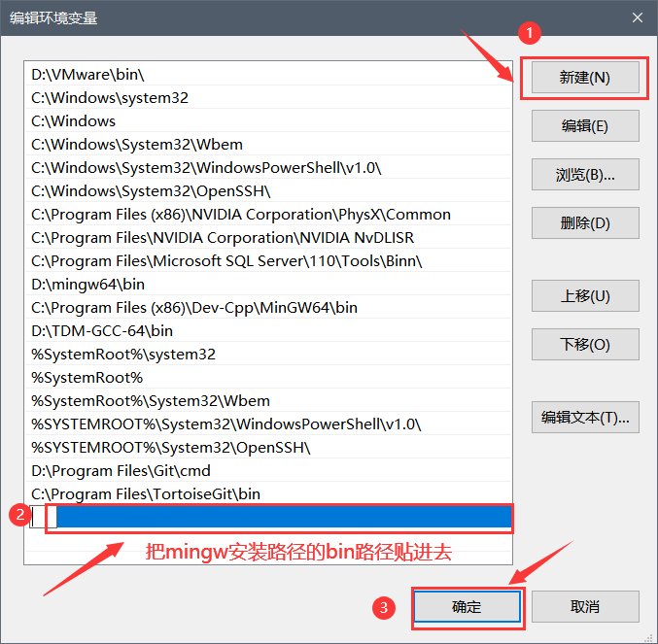Select the D:\mingw64\bin entry
Image resolution: width=658 pixels, height=644 pixels.
(x=268, y=285)
